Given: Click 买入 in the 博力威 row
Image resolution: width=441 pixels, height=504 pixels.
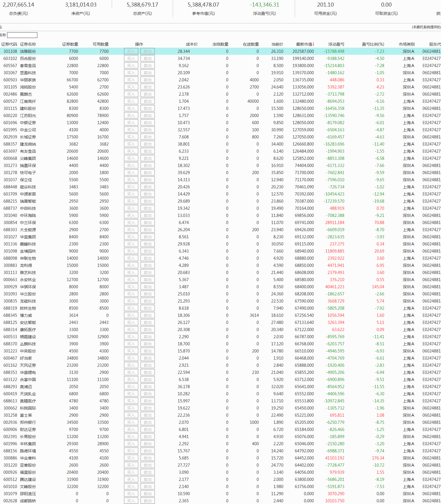Looking at the screenshot, I should point(131,315).
